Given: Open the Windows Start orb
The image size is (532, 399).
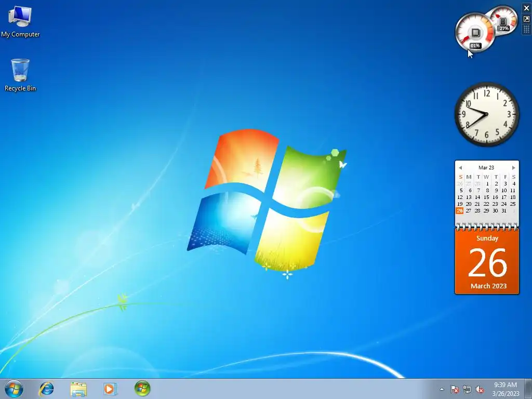Looking at the screenshot, I should 14,389.
